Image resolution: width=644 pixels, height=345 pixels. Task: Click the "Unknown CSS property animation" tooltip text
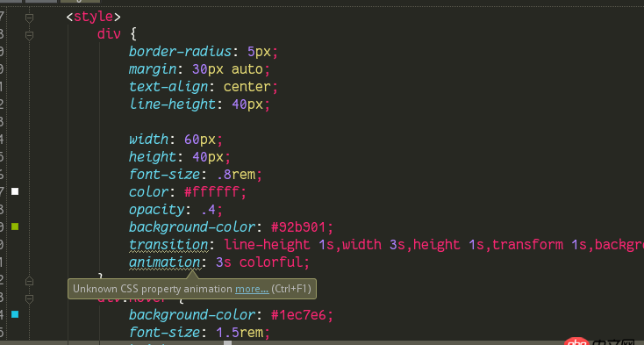coord(153,289)
